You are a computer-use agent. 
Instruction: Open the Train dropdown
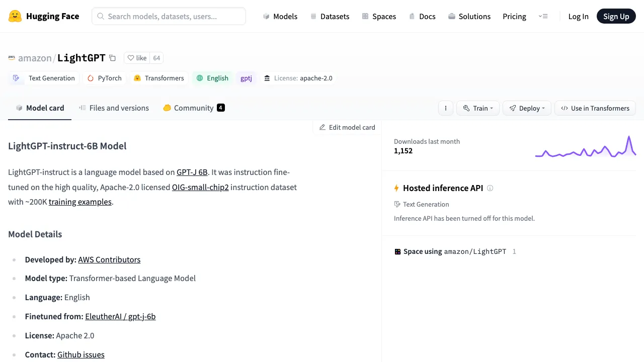pos(478,108)
